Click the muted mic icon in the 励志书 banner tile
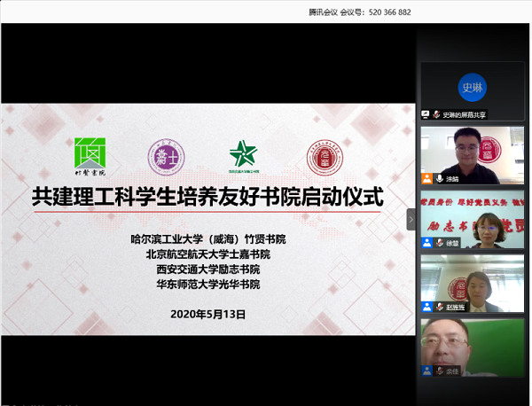This screenshot has width=532, height=406. 440,243
